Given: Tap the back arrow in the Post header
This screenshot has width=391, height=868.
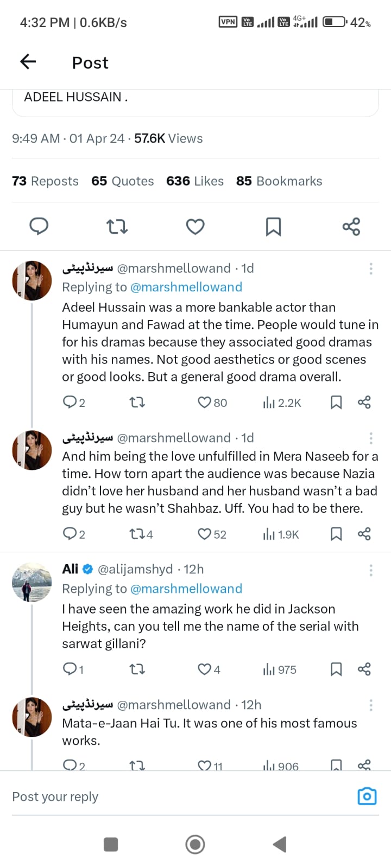Looking at the screenshot, I should 28,62.
